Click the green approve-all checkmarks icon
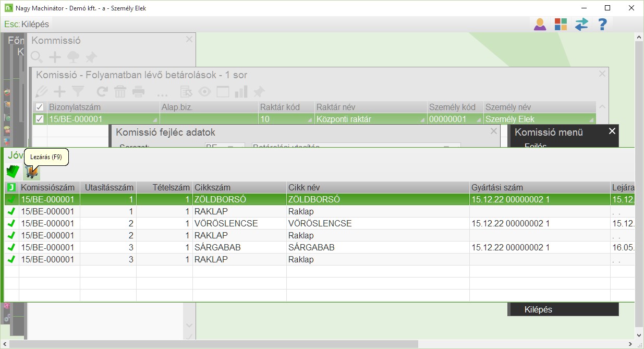 [13, 172]
